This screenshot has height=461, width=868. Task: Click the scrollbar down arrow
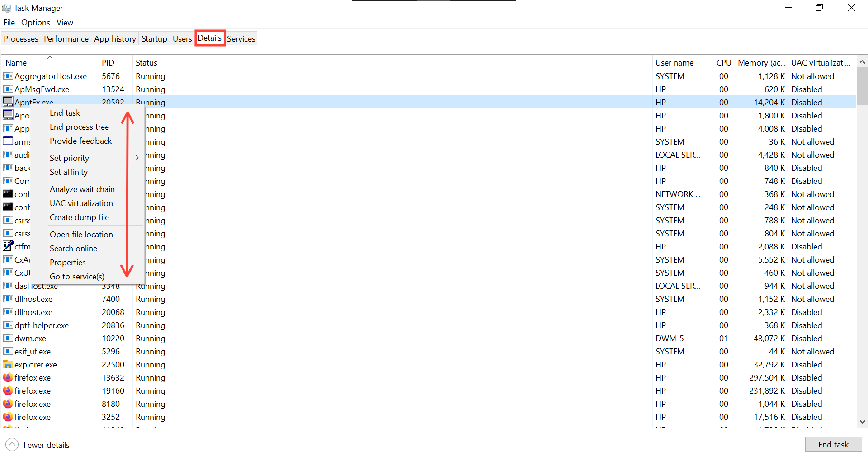point(862,422)
